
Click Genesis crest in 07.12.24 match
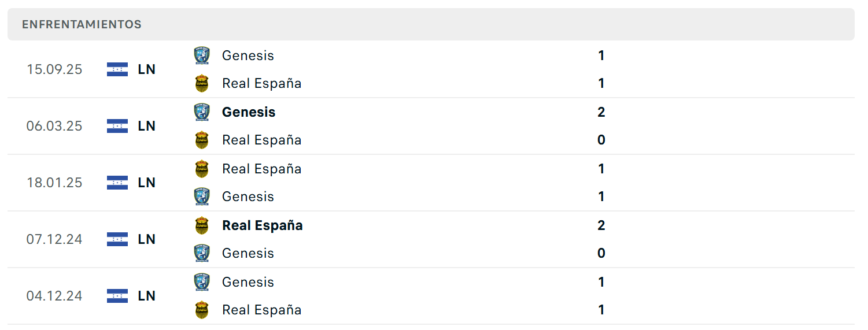tap(202, 253)
